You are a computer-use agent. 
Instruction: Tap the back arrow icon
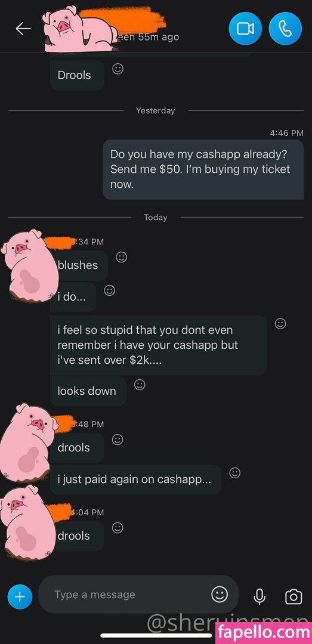click(x=23, y=29)
